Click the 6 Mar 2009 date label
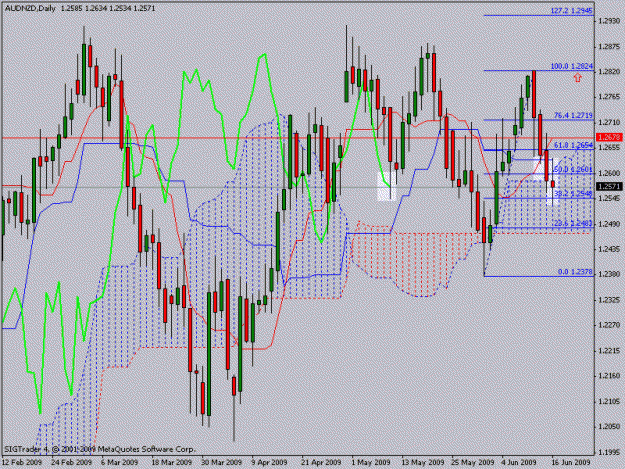Image resolution: width=625 pixels, height=469 pixels. (x=120, y=462)
